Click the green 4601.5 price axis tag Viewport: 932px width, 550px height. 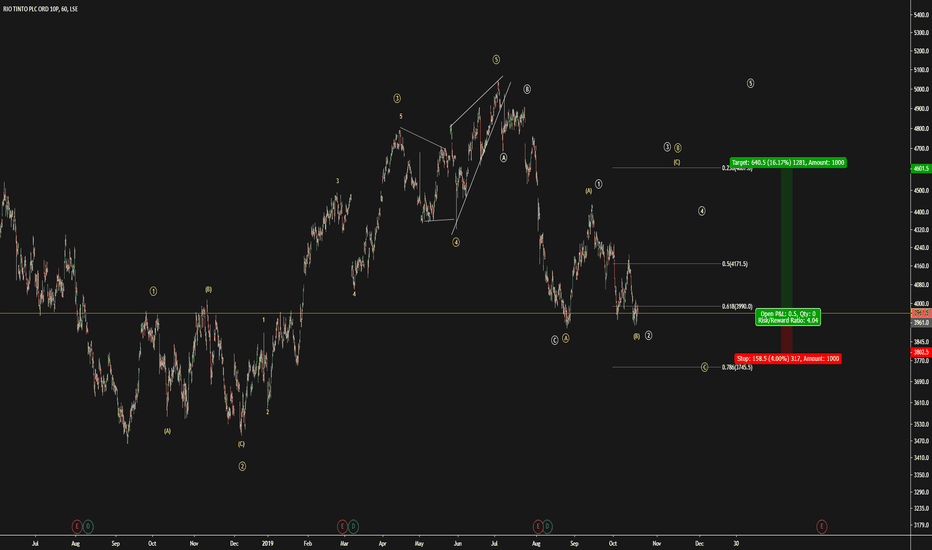pyautogui.click(x=921, y=168)
